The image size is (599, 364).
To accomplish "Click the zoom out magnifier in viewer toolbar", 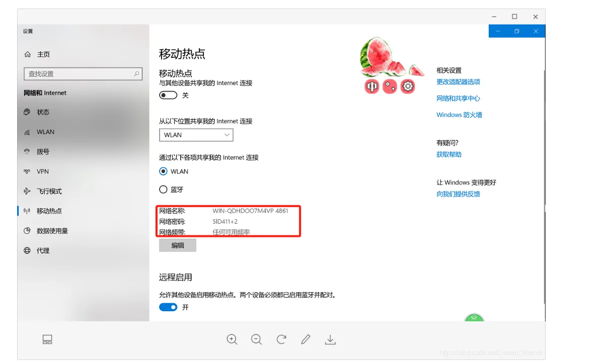I will [256, 339].
